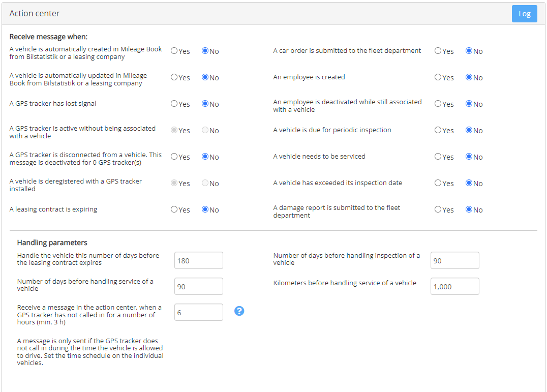Select Yes for GPS tracker active without vehicle
Viewport: 547px width, 392px height.
coord(174,131)
